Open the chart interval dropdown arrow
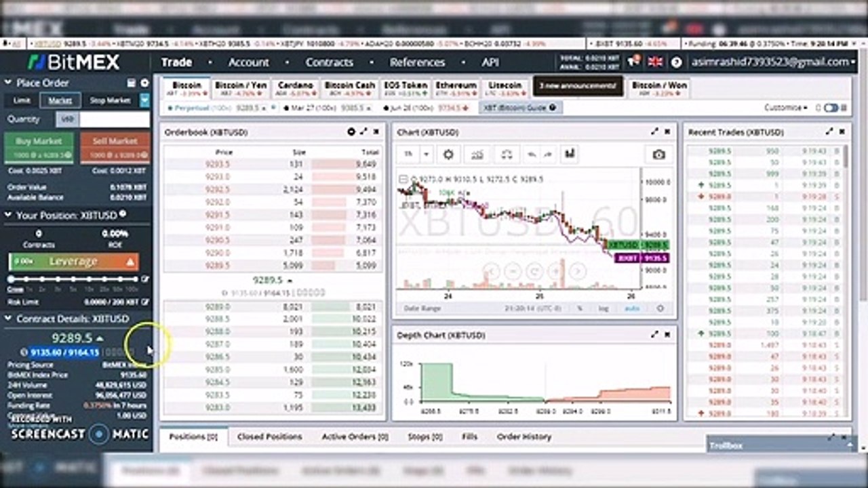868x488 pixels. click(x=427, y=154)
